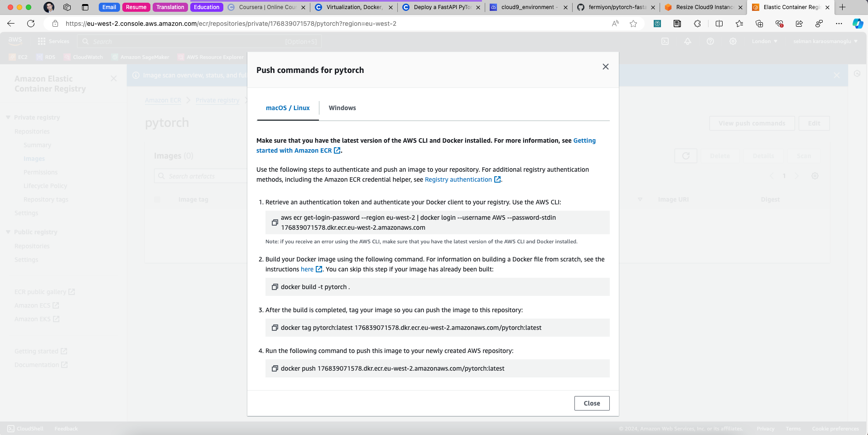Open Getting started with Amazon ECR link
Image resolution: width=868 pixels, height=435 pixels.
tap(426, 145)
